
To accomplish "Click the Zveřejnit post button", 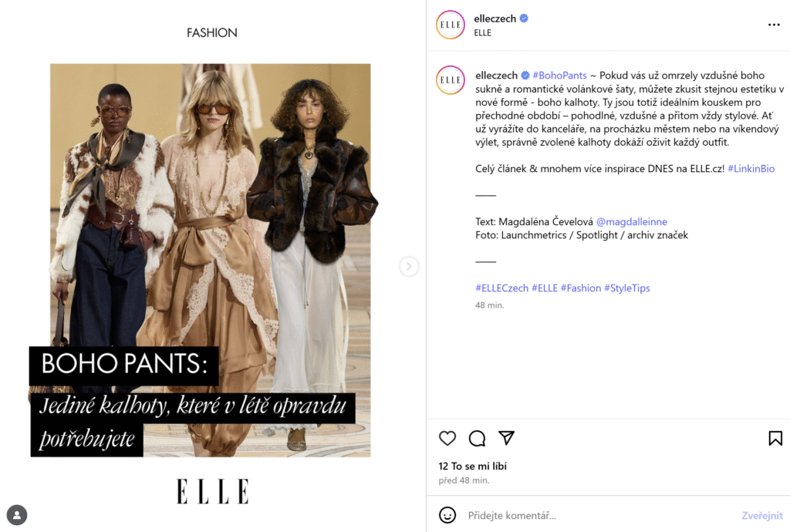I will (x=761, y=515).
